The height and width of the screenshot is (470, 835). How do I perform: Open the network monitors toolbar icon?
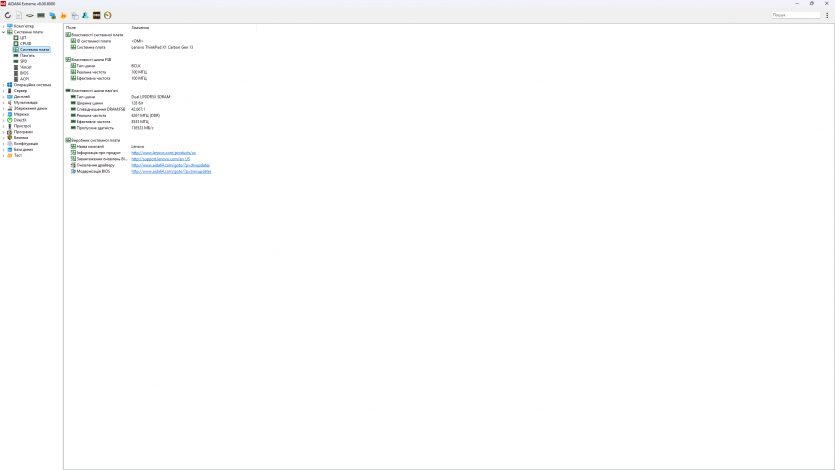coord(52,15)
